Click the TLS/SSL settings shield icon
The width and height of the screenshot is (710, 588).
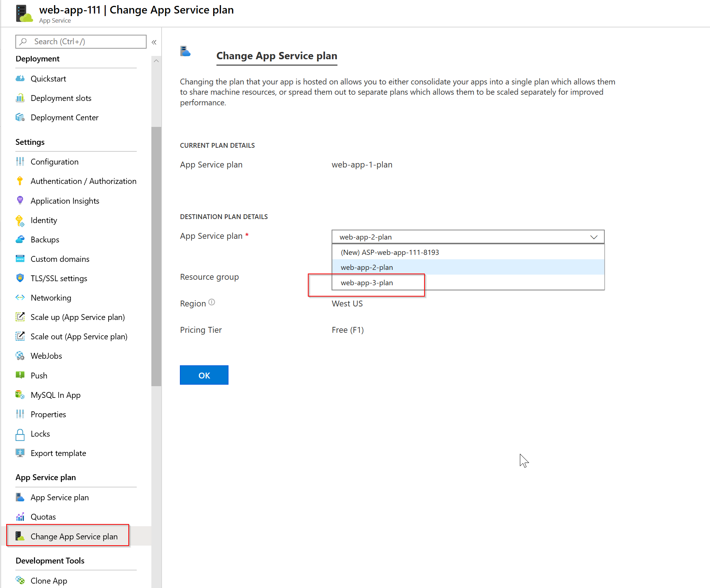click(20, 278)
